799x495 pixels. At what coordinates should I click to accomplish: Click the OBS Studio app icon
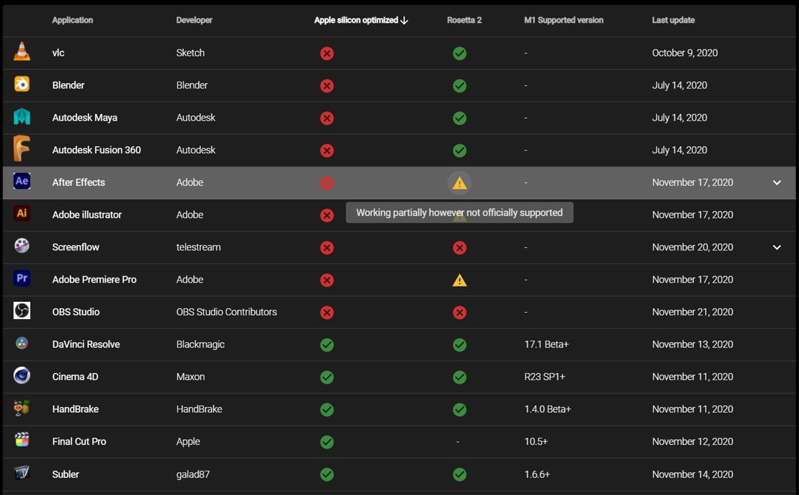pos(22,311)
